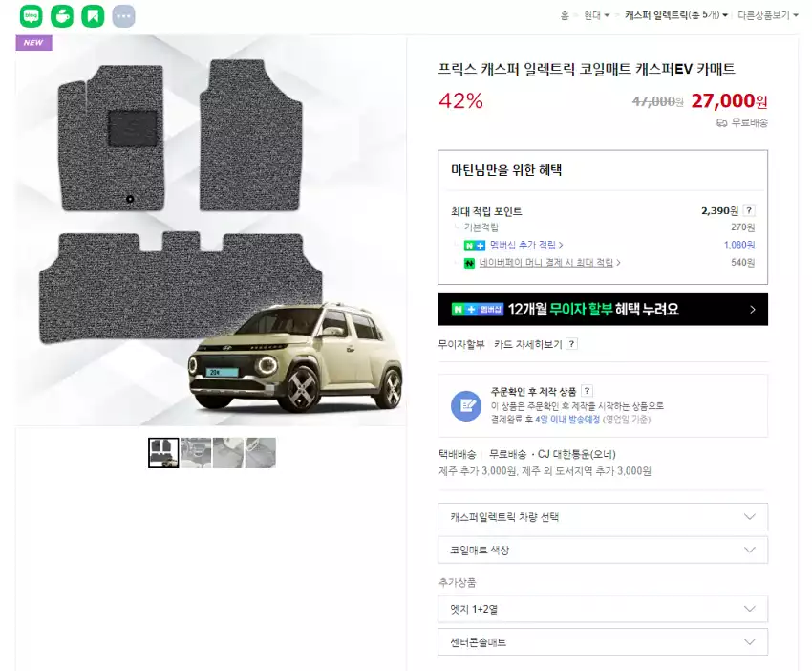Open the 코일매트 색상 selection dropdown
Viewport: 812px width, 671px height.
(x=602, y=550)
